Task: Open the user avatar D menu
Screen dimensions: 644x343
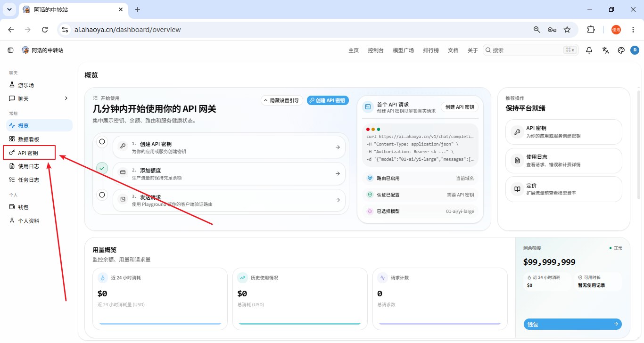Action: tap(635, 50)
